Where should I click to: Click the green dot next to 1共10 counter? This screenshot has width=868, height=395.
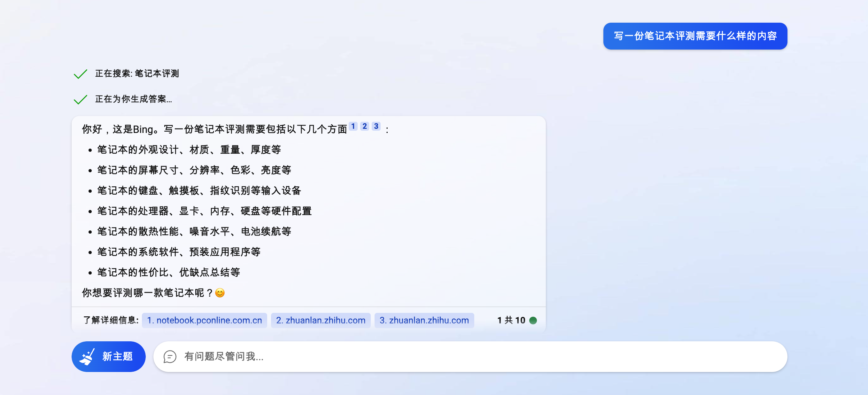pos(533,320)
